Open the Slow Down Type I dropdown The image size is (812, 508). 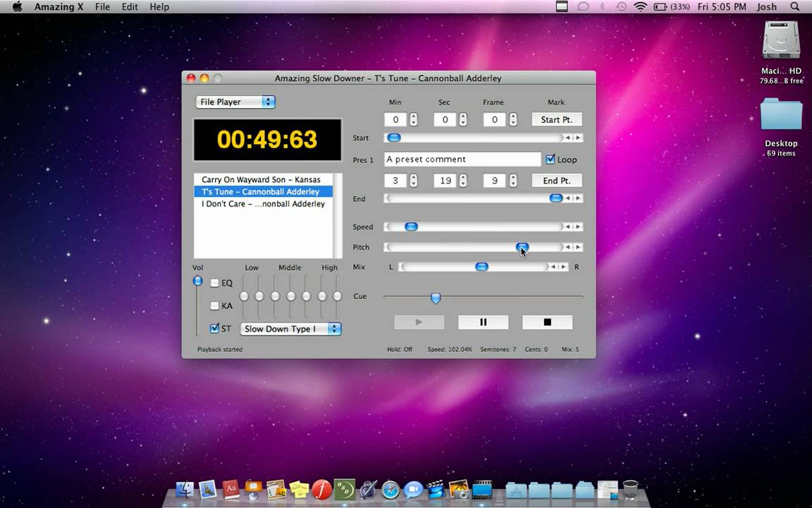(x=290, y=329)
